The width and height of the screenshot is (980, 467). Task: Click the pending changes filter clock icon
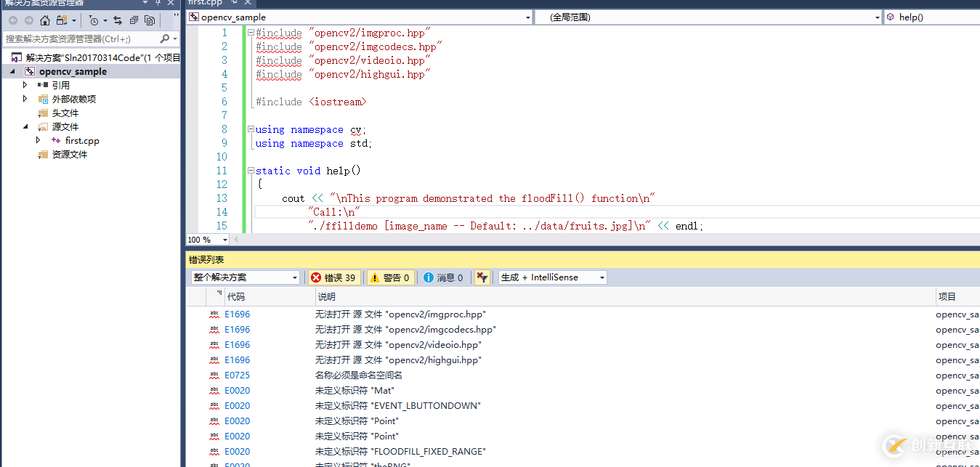tap(94, 20)
